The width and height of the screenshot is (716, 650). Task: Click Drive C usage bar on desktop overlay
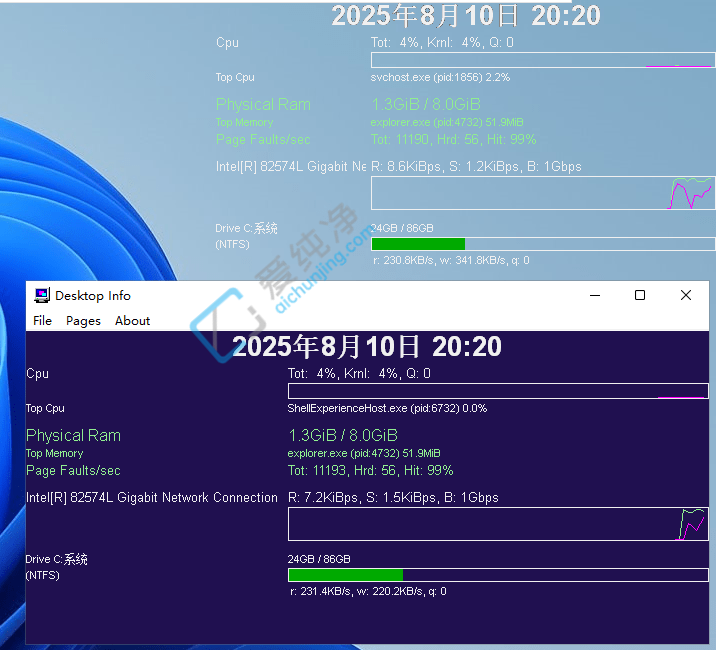click(543, 244)
